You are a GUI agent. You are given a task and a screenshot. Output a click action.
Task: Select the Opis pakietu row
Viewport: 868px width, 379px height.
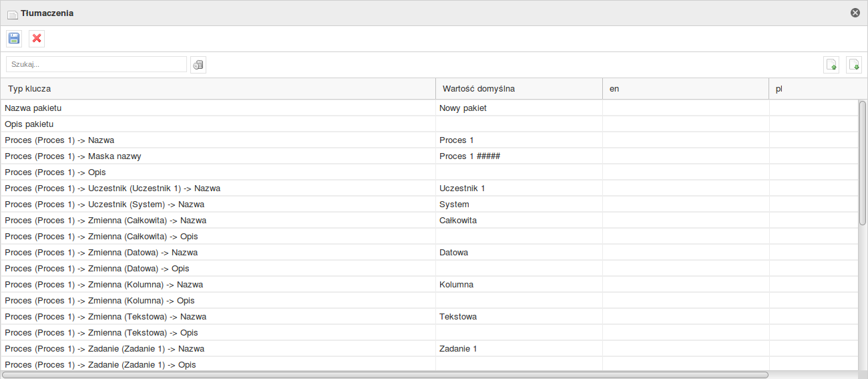[x=429, y=124]
